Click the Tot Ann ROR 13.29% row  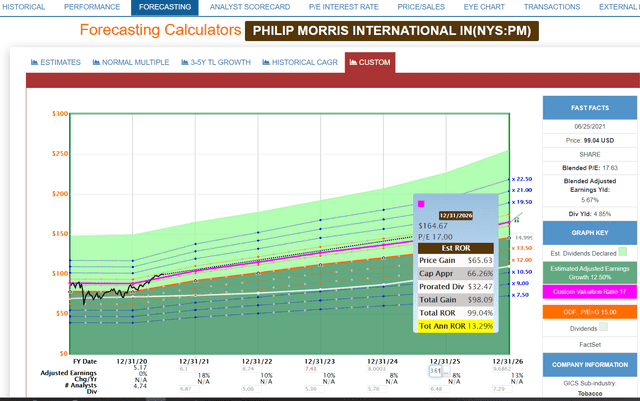456,326
